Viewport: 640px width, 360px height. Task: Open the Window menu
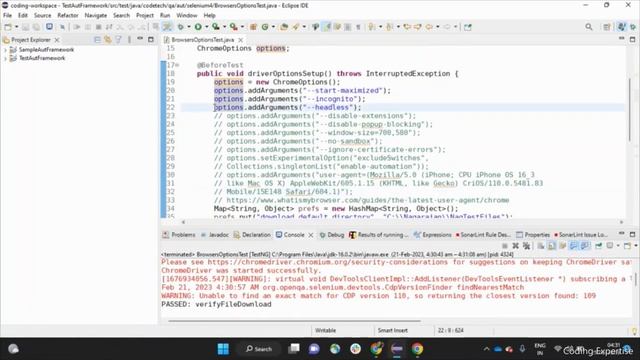pos(187,16)
